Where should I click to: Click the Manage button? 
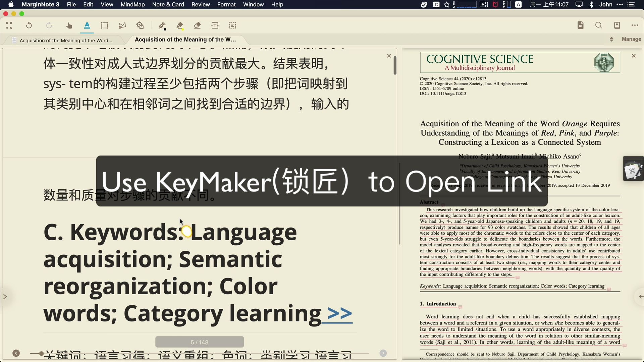click(631, 39)
